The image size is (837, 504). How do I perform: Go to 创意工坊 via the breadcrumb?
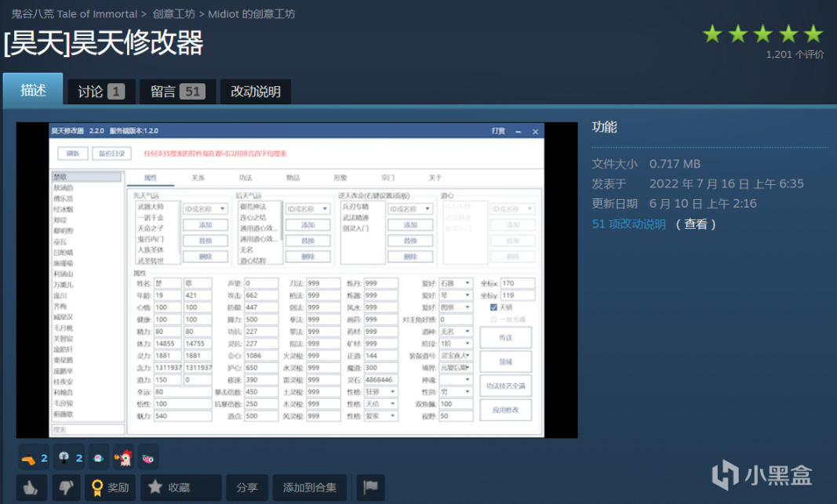(x=174, y=14)
